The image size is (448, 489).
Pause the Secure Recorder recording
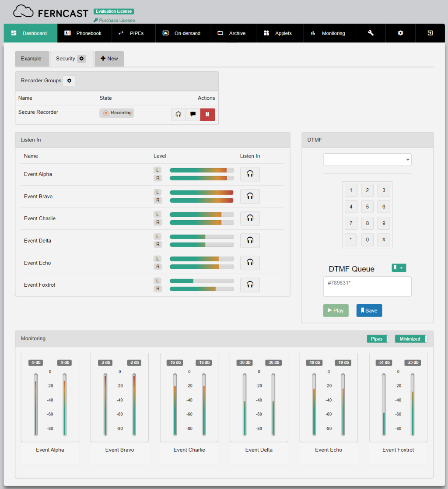pos(208,115)
